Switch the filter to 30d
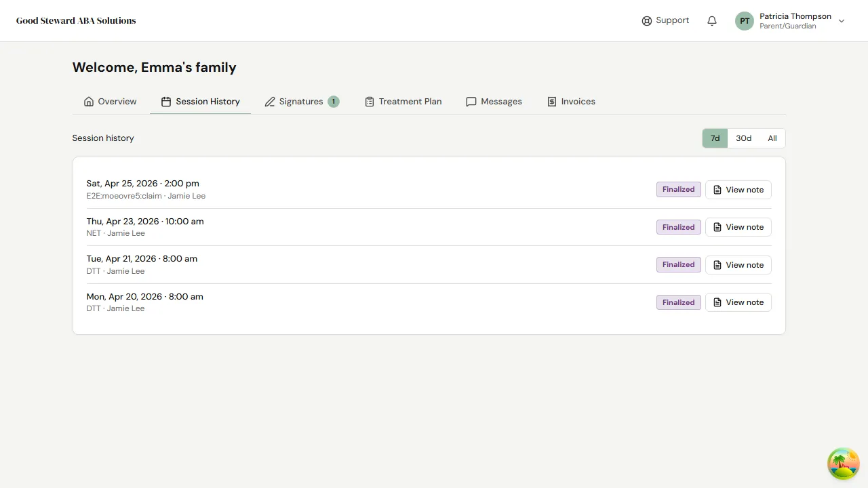The width and height of the screenshot is (868, 488). pos(743,138)
